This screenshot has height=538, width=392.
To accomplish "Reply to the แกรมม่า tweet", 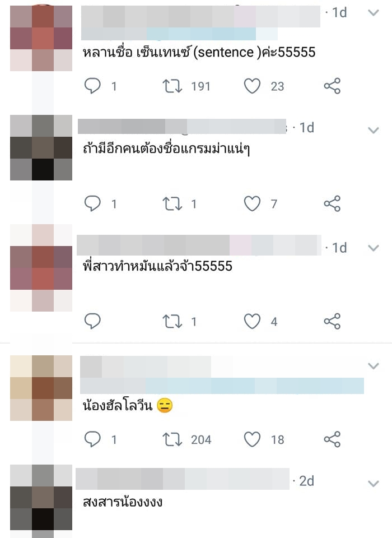I will coord(92,203).
